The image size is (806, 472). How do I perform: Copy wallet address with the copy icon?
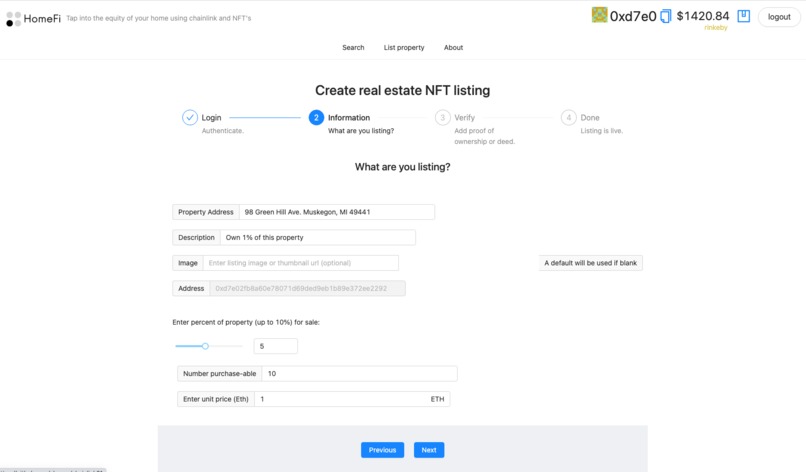pyautogui.click(x=666, y=16)
